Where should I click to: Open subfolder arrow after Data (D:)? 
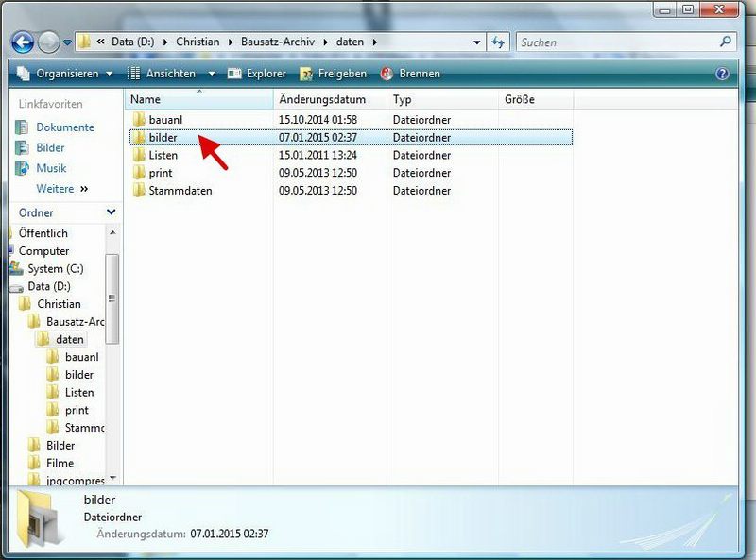[165, 42]
